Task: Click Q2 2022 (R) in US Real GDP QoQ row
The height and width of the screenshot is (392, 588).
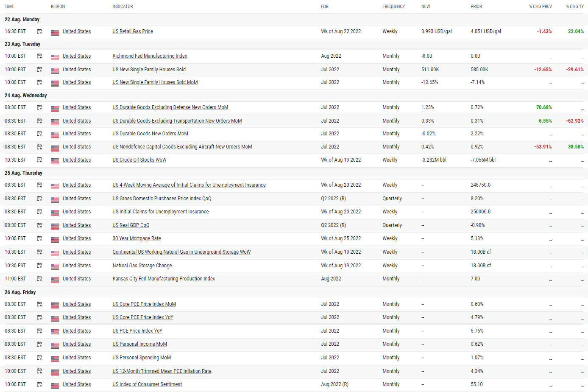Action: click(x=334, y=225)
